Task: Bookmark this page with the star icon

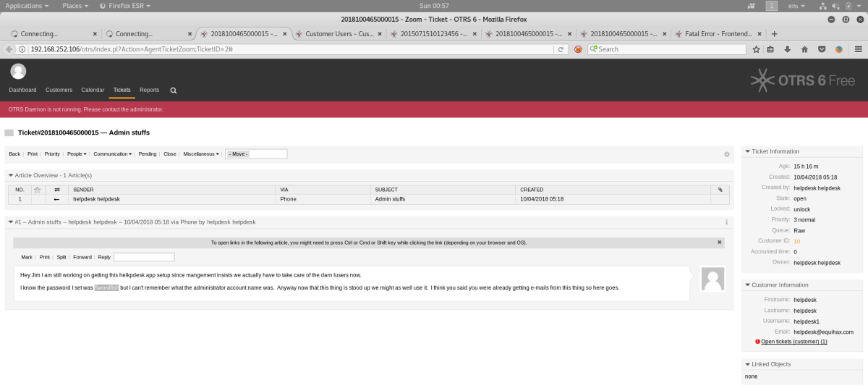Action: (756, 49)
